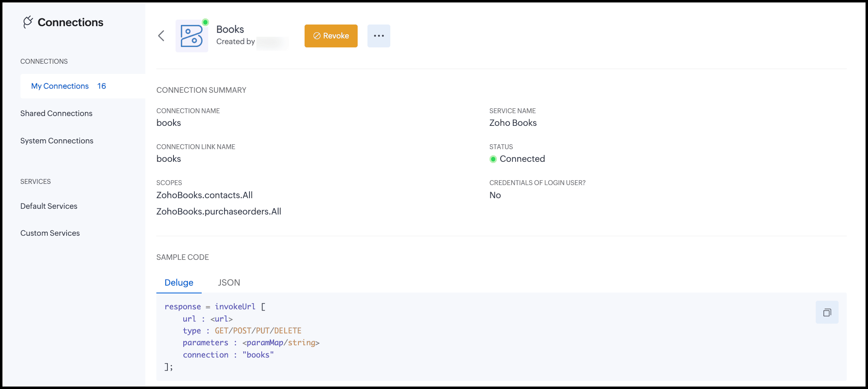Click the 'parameters : <paramMap/string>' code line
This screenshot has height=389, width=868.
251,343
